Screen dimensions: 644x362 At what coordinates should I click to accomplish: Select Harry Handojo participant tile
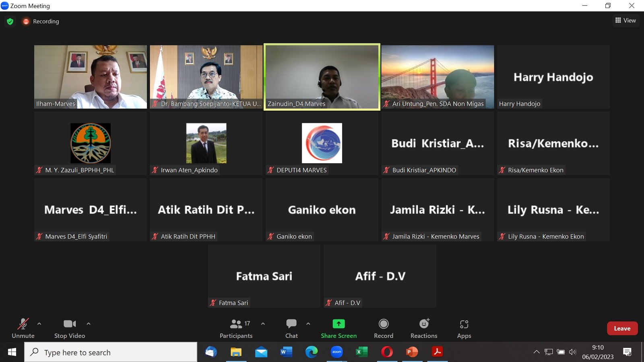point(553,77)
